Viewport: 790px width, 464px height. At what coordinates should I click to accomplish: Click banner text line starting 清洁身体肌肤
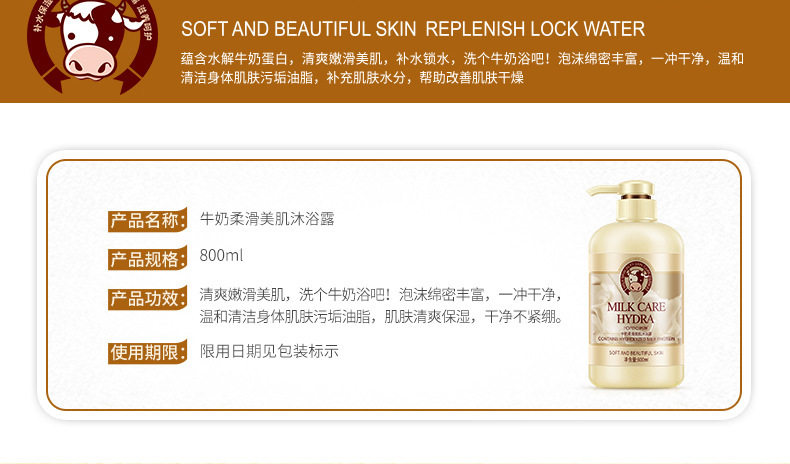pyautogui.click(x=352, y=78)
